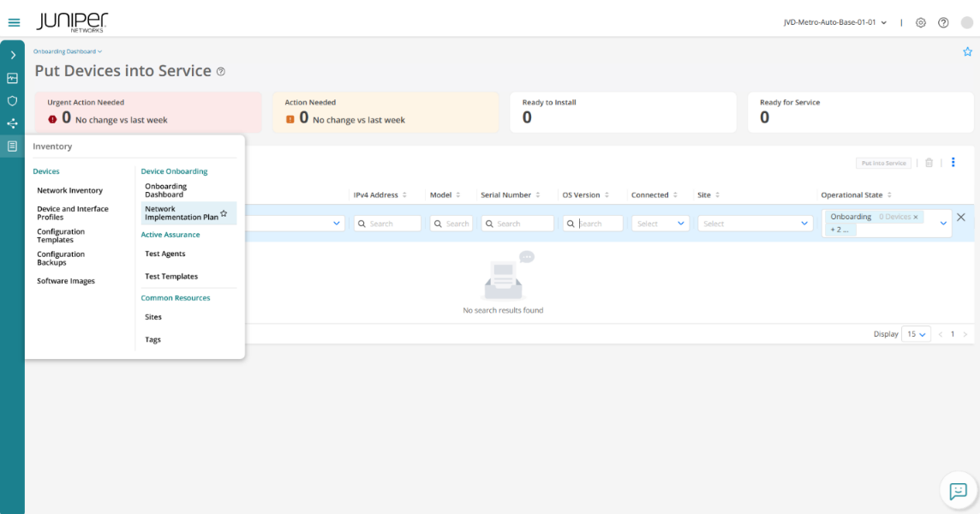The width and height of the screenshot is (980, 514).
Task: Show the +2 more filter tags
Action: pos(840,230)
